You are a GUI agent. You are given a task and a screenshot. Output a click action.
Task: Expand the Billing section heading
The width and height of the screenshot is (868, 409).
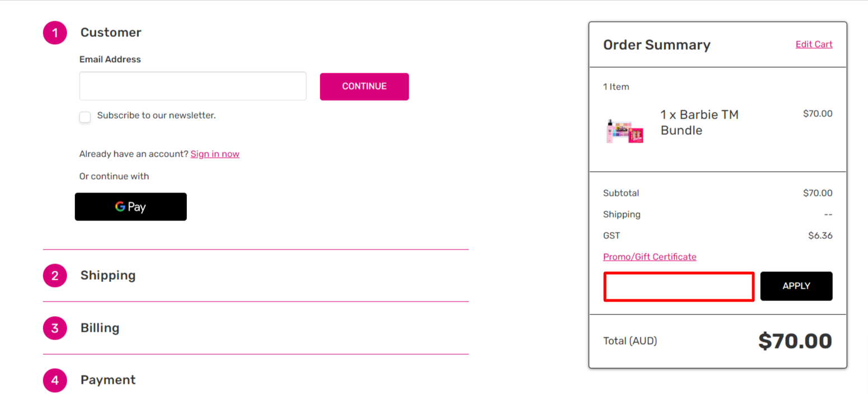coord(100,328)
